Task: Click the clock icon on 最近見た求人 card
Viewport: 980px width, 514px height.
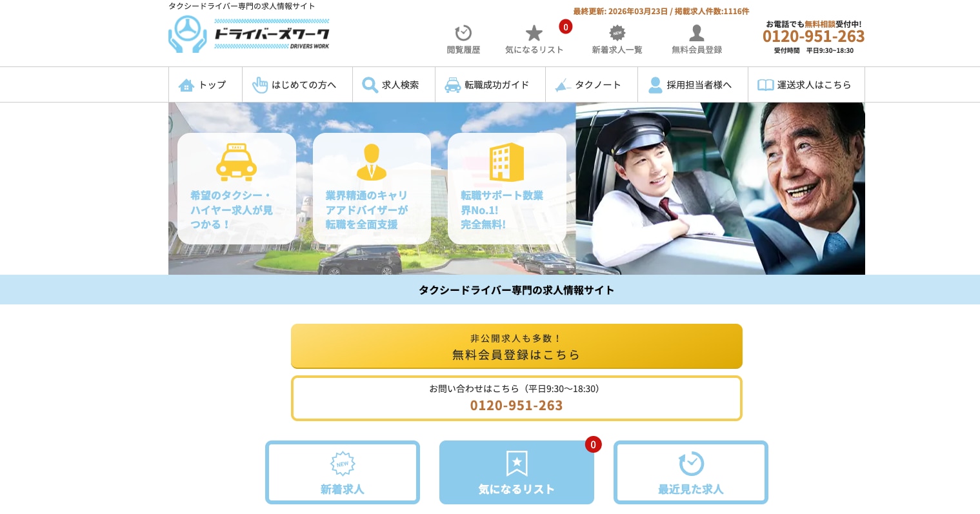Action: point(690,463)
